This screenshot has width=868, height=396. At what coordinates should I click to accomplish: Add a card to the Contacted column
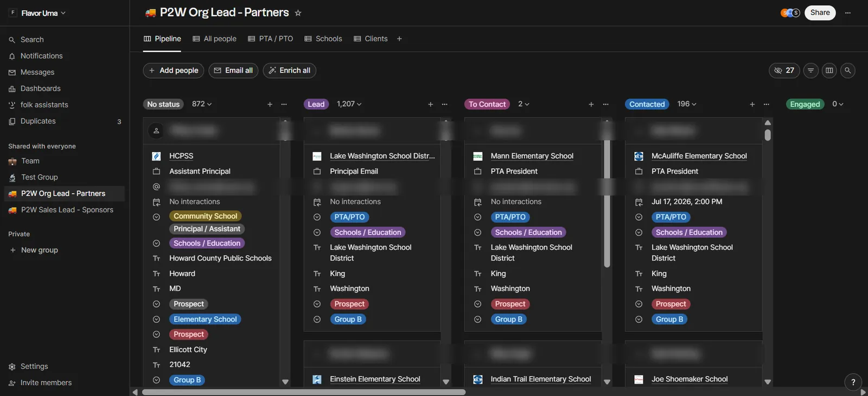(x=752, y=104)
